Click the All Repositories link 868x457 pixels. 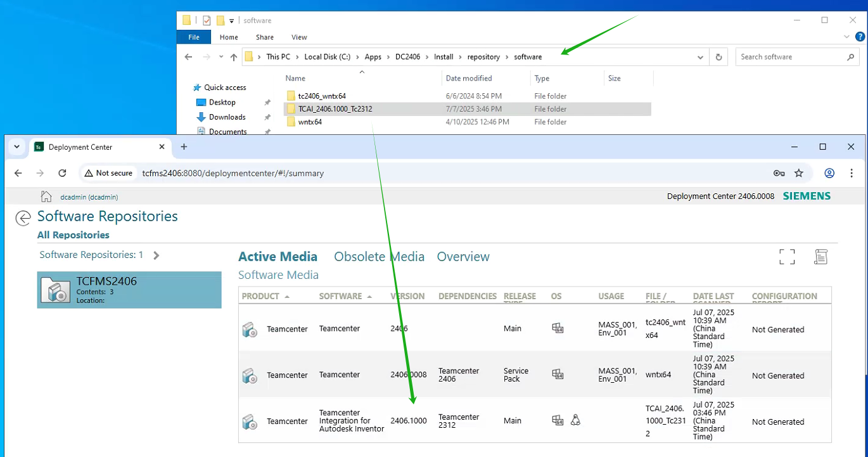point(73,235)
